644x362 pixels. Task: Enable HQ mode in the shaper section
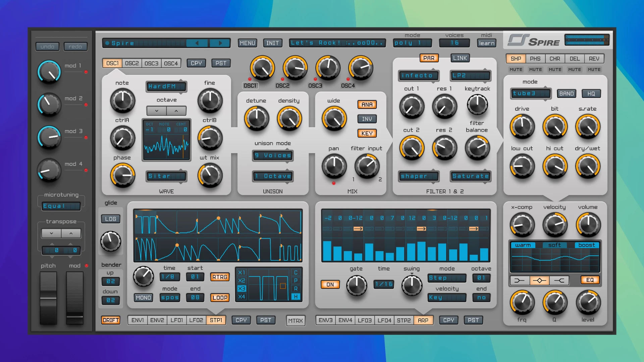[x=591, y=94]
